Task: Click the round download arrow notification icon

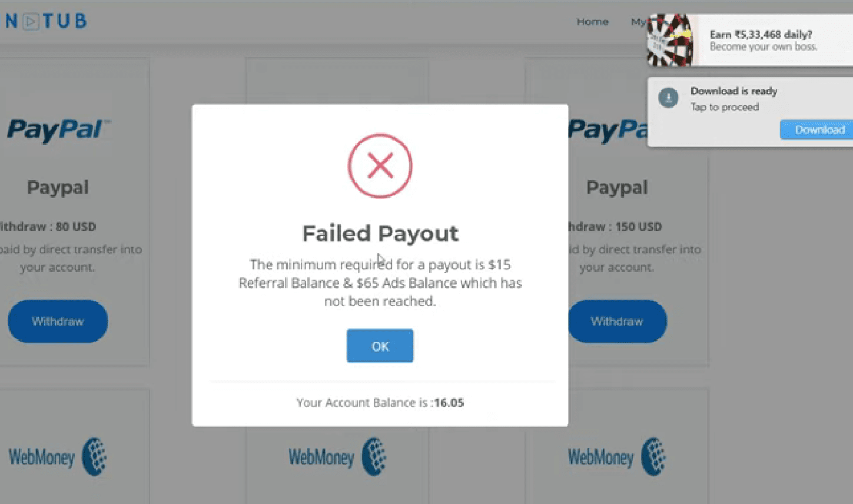Action: click(668, 98)
